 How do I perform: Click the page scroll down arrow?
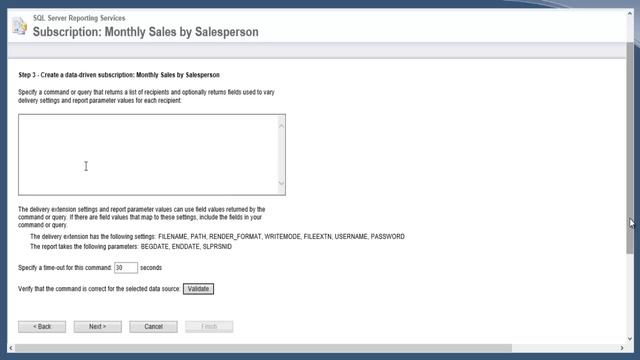630,339
